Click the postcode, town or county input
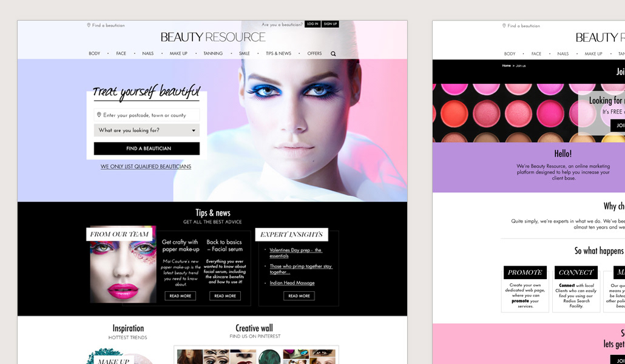 [x=147, y=115]
